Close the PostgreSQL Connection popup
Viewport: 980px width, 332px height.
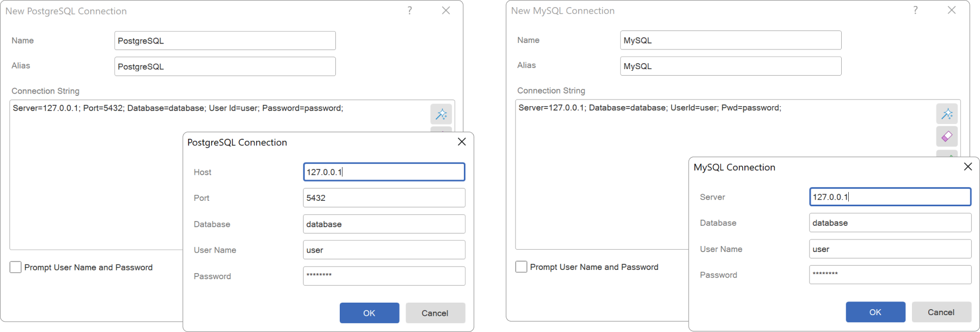pos(462,142)
